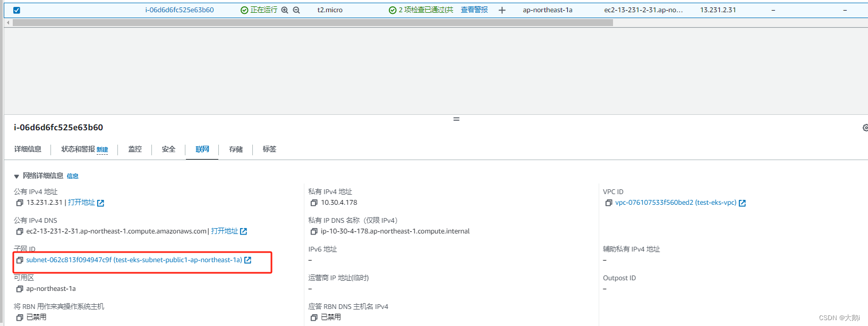Copy the 已禁用 value under RBN guest hostname
Viewport: 868px width, 326px height.
pos(20,317)
